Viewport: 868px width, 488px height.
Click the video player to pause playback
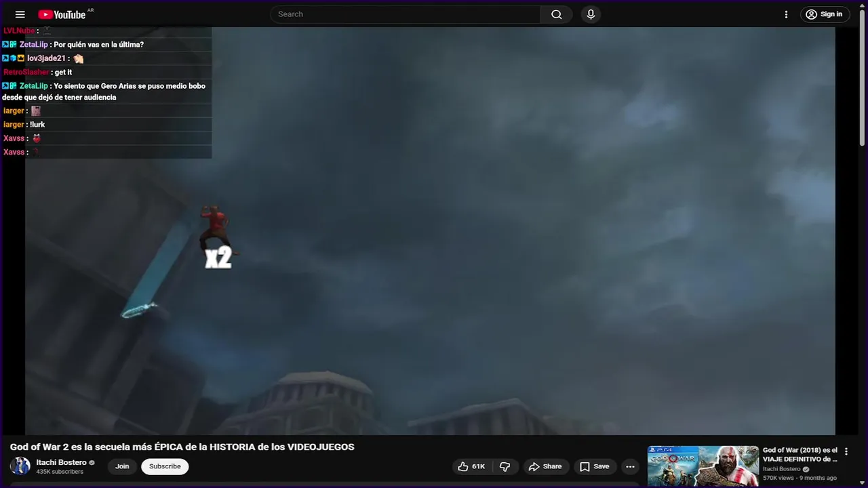pyautogui.click(x=430, y=230)
